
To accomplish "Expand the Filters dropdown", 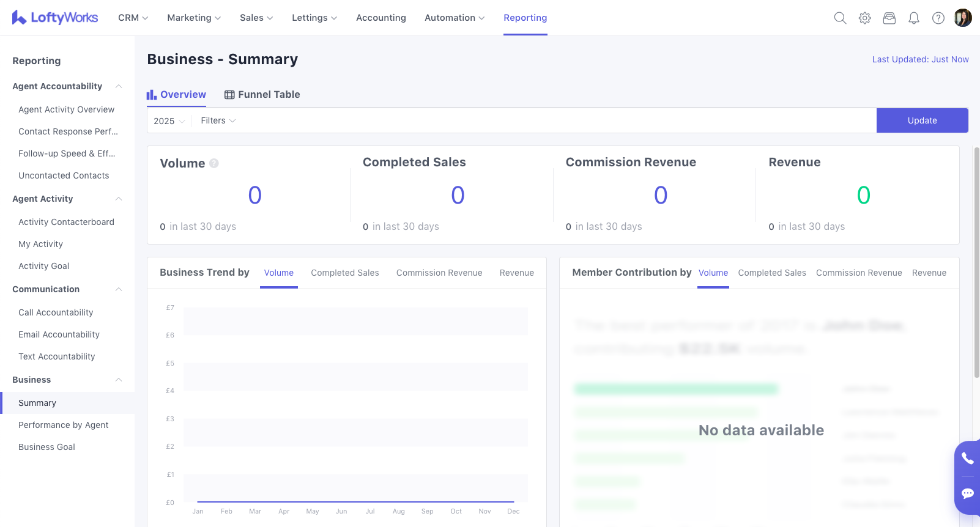I will pyautogui.click(x=218, y=121).
